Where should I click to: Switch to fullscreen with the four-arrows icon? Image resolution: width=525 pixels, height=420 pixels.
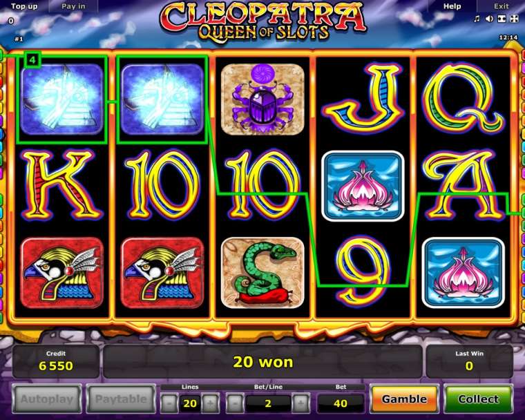tap(514, 19)
